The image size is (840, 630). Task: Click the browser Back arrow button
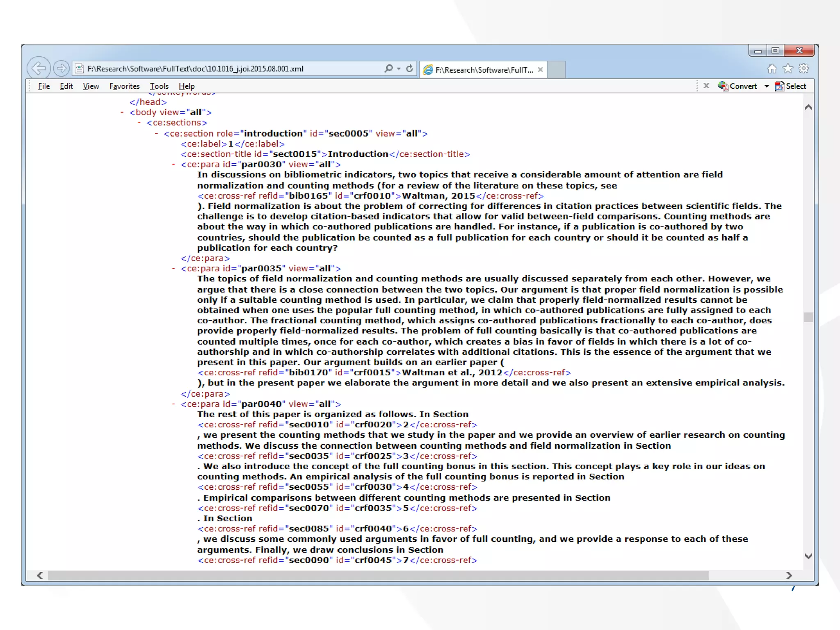click(x=39, y=68)
